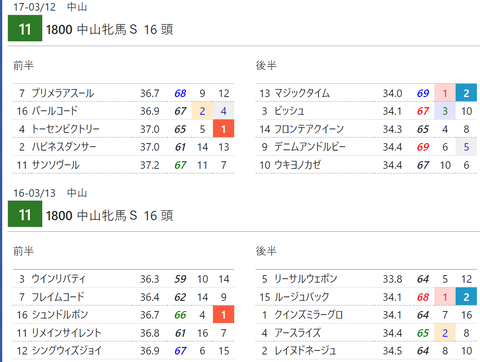Select the シュンドルボン horse row
The height and width of the screenshot is (362, 480).
(x=123, y=315)
